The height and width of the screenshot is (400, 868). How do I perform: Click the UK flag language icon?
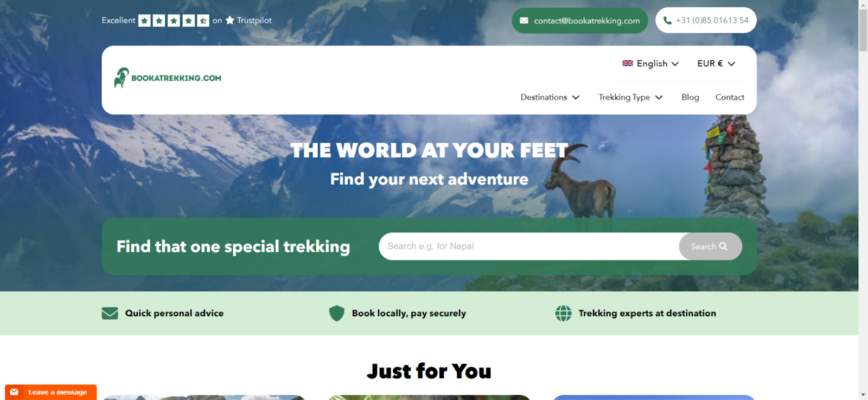(628, 64)
